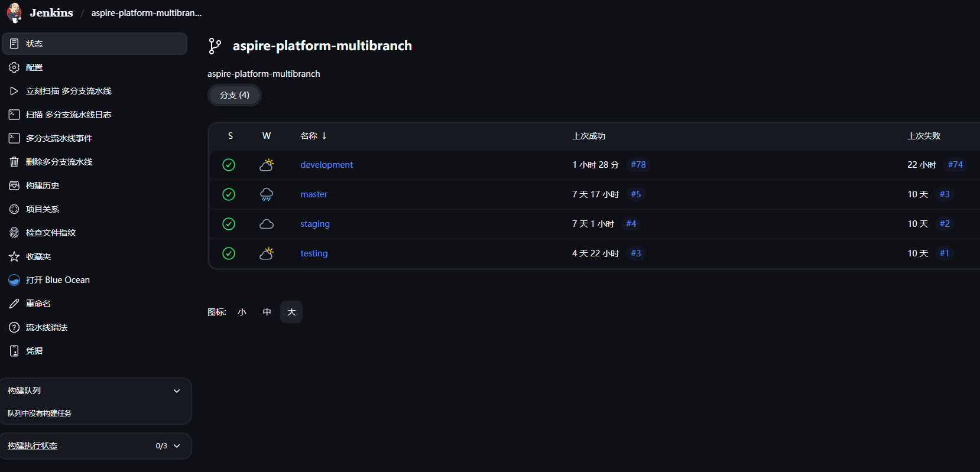Screen dimensions: 980x472
Task: Expand the build executor status chevron
Action: [177, 446]
